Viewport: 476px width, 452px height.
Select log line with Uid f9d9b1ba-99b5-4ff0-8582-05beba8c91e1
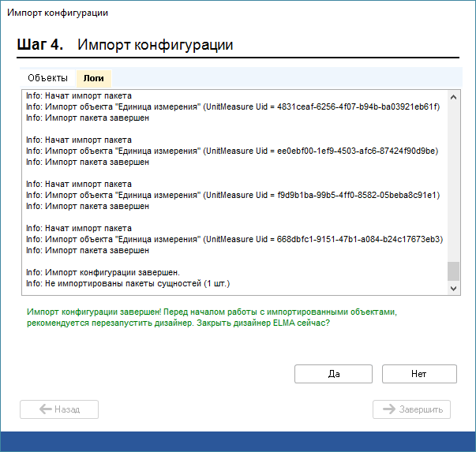coord(233,195)
